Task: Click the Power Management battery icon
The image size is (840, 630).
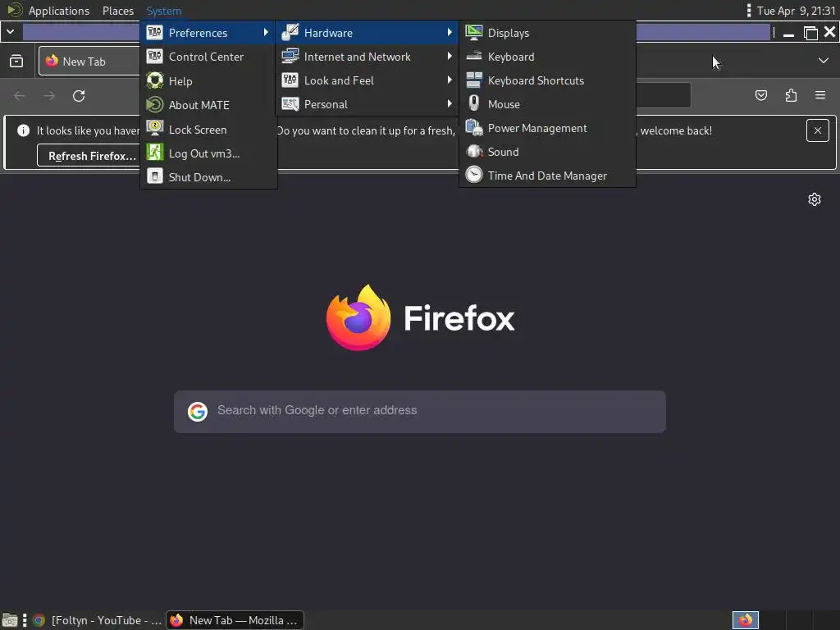Action: point(473,127)
